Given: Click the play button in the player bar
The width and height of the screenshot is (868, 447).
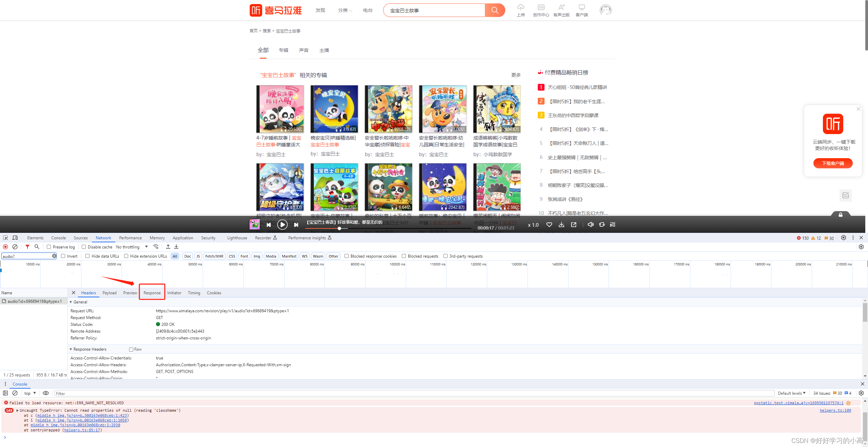Looking at the screenshot, I should [x=282, y=225].
